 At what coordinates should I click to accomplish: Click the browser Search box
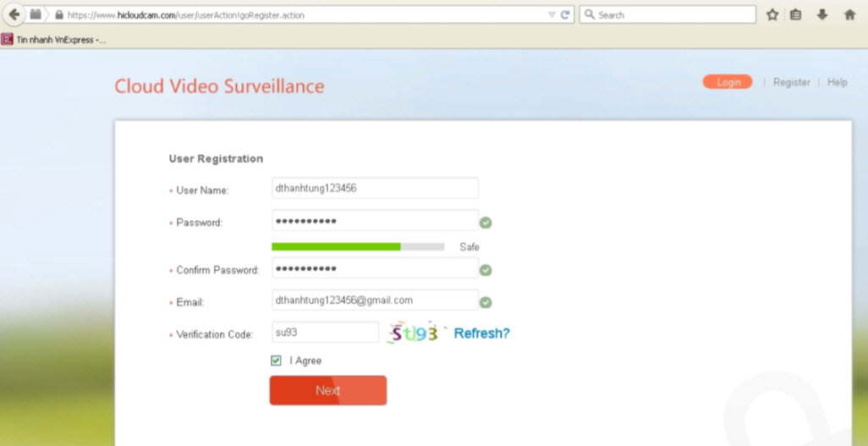click(667, 14)
